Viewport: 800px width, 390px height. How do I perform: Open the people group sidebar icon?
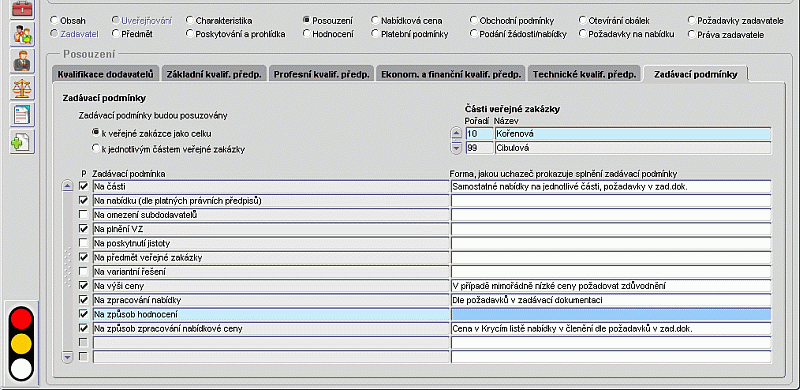(22, 34)
